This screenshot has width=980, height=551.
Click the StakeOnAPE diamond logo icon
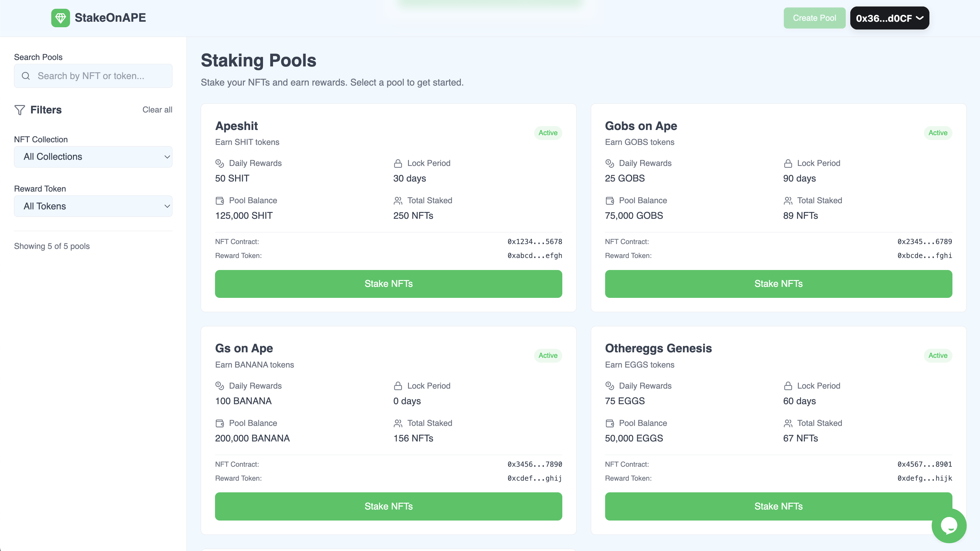[x=62, y=18]
